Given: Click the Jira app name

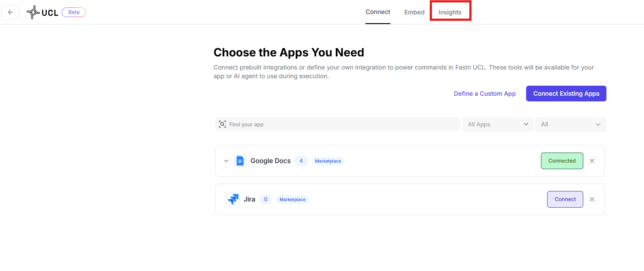Looking at the screenshot, I should tap(249, 199).
